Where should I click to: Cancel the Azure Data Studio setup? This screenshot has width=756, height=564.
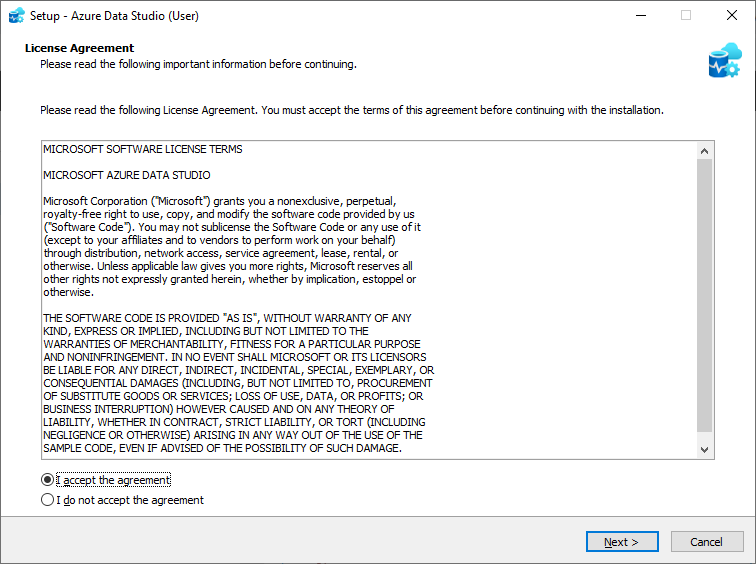(x=706, y=542)
